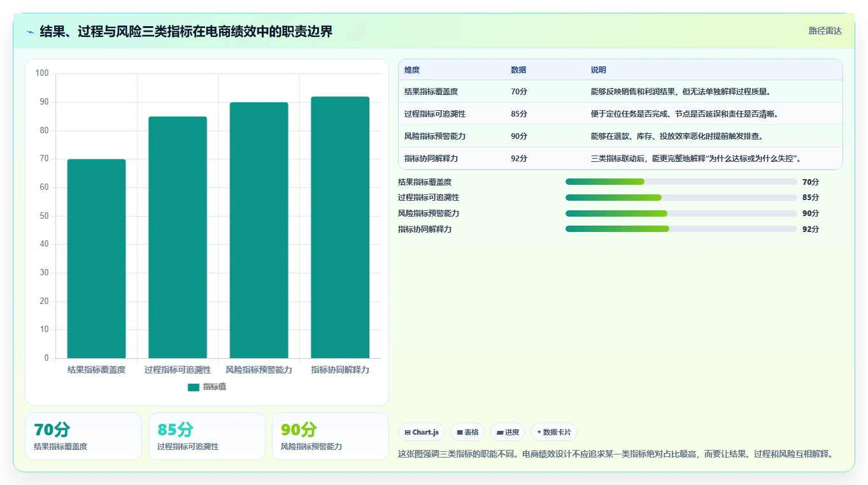Image resolution: width=868 pixels, height=485 pixels.
Task: Click description 便于定位任务是否完成
Action: coord(685,114)
